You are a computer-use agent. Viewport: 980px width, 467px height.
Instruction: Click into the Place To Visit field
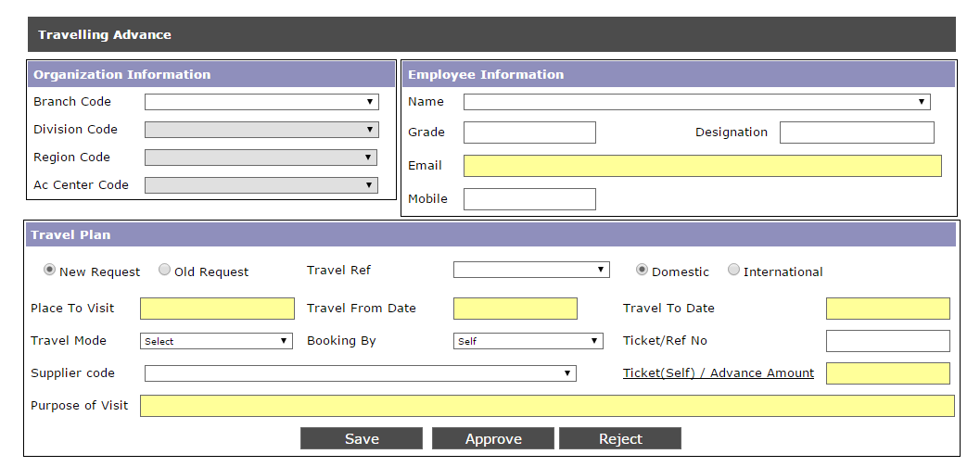pos(217,309)
